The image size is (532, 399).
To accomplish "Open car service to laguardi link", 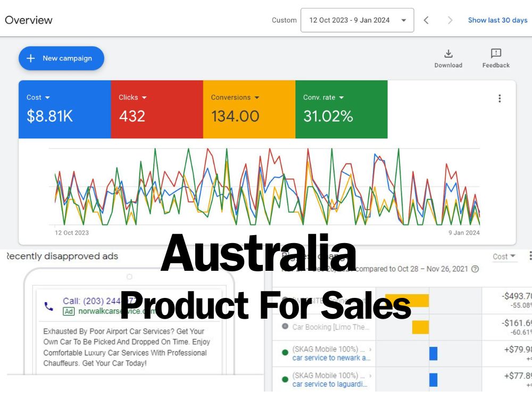I will pos(330,384).
